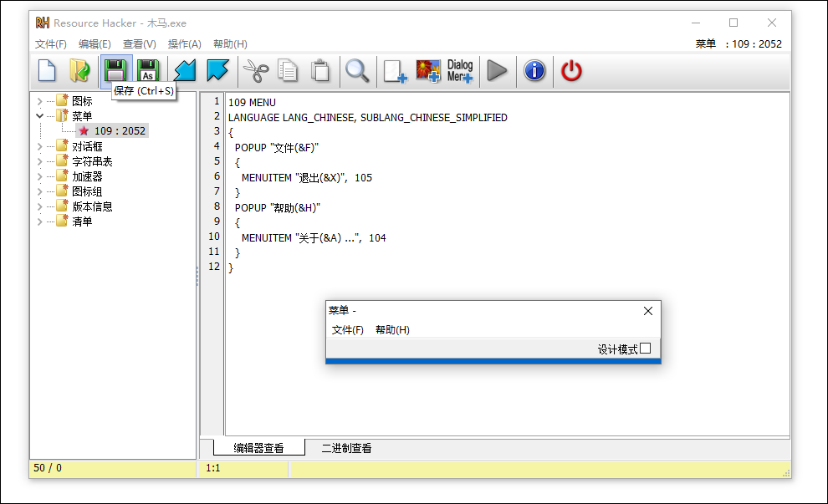828x504 pixels.
Task: Click the 加速器 tree item label
Action: [x=87, y=176]
